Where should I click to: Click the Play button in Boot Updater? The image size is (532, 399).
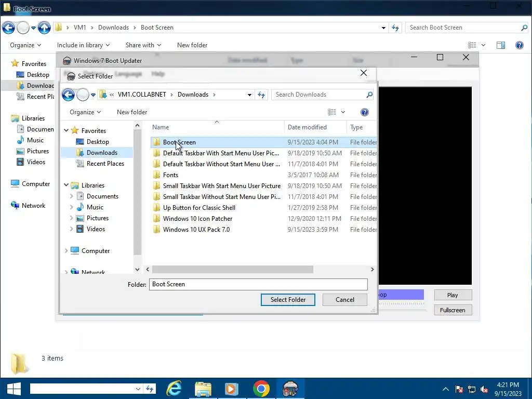pyautogui.click(x=453, y=295)
